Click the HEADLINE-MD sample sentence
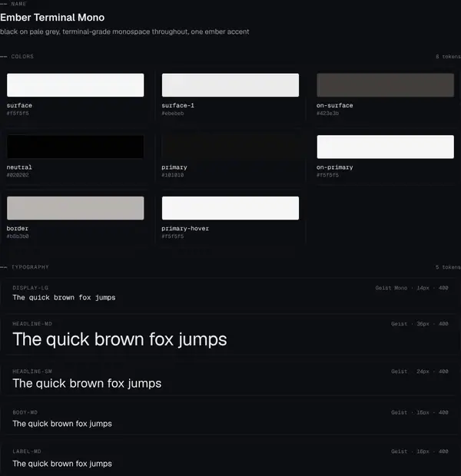 click(x=120, y=339)
